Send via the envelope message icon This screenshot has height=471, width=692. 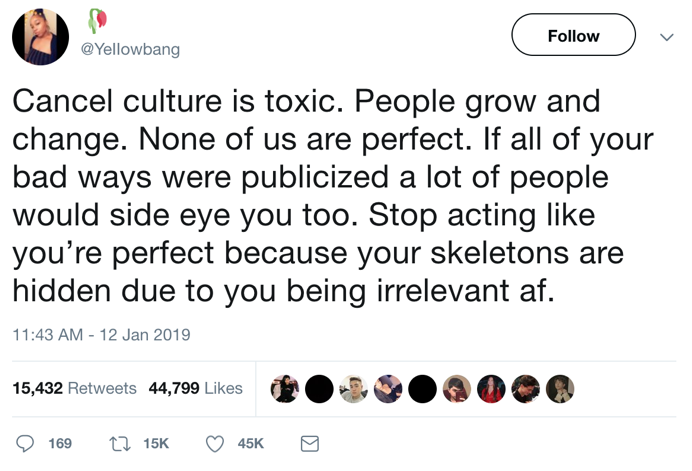(x=310, y=442)
